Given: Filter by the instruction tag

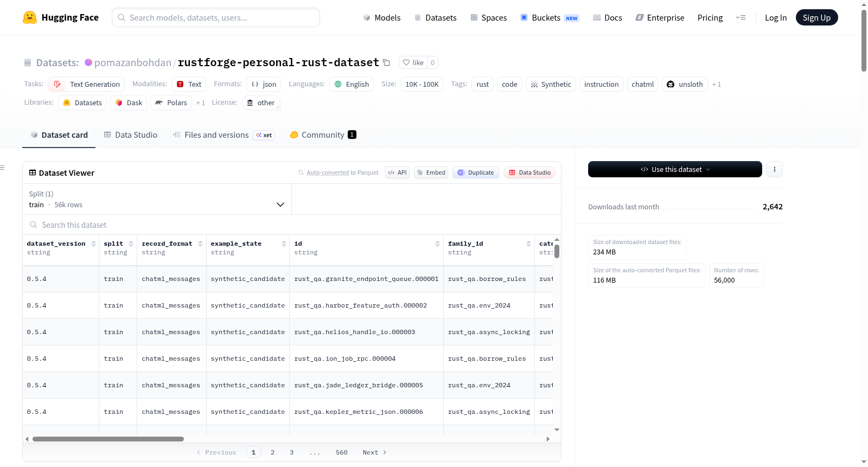Looking at the screenshot, I should tap(601, 84).
